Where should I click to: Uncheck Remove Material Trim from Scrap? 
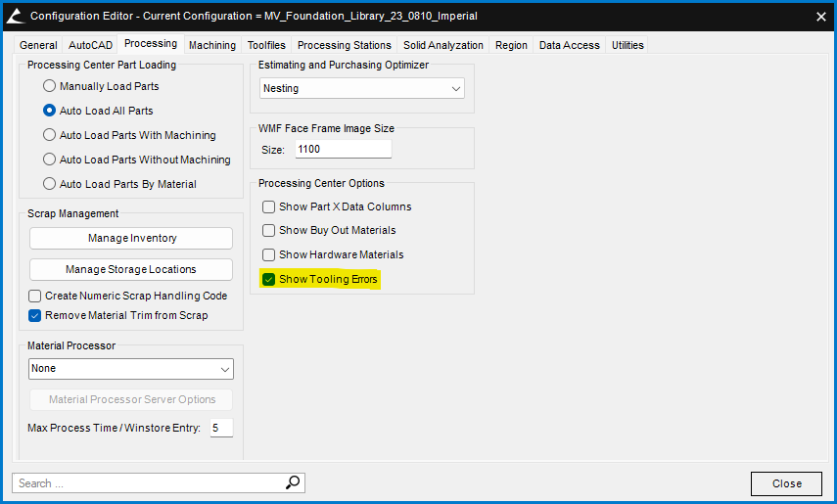[x=35, y=315]
